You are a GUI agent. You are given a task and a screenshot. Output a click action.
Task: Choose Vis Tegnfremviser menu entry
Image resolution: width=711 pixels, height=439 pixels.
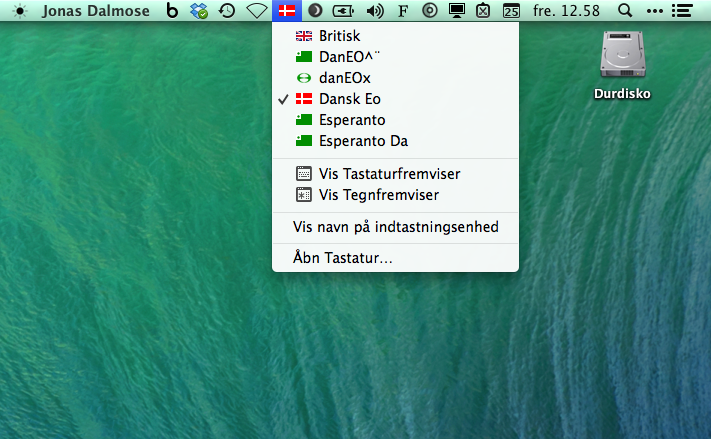[378, 195]
